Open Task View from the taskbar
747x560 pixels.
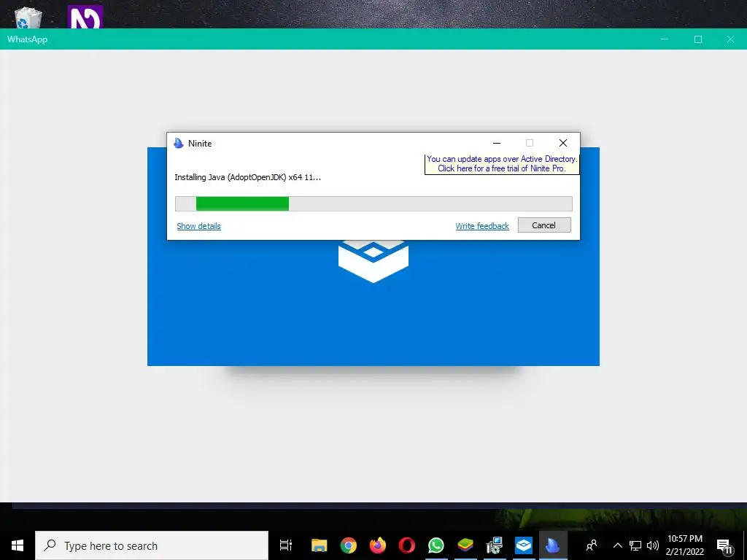[286, 545]
